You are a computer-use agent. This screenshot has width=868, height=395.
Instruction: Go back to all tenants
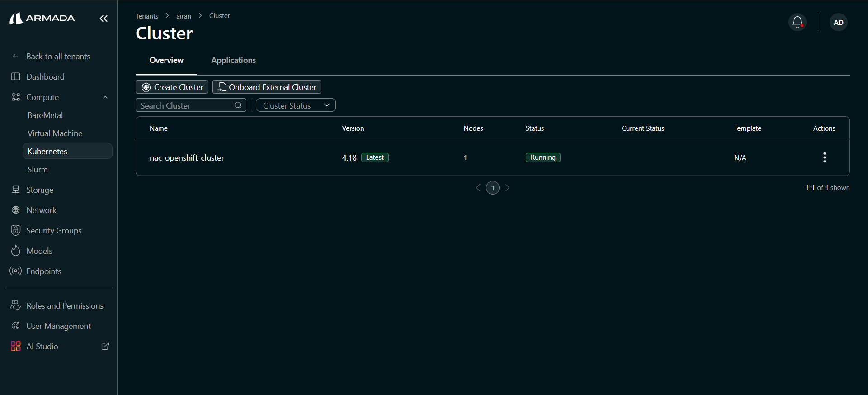click(x=58, y=57)
